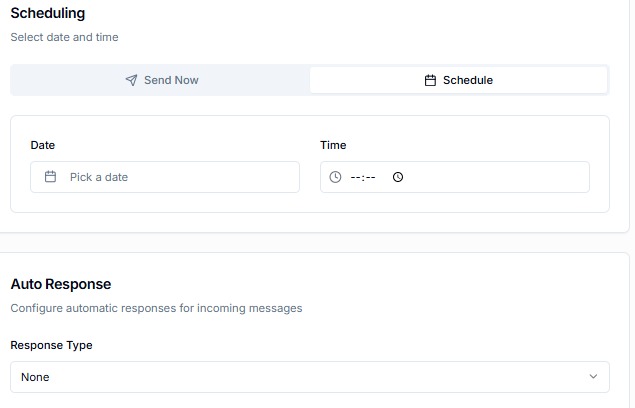The width and height of the screenshot is (635, 408).
Task: Click the calendar icon in the Date field
Action: (51, 177)
